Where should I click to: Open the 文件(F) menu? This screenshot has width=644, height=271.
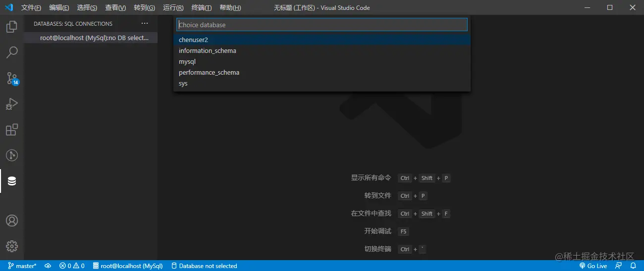(31, 7)
